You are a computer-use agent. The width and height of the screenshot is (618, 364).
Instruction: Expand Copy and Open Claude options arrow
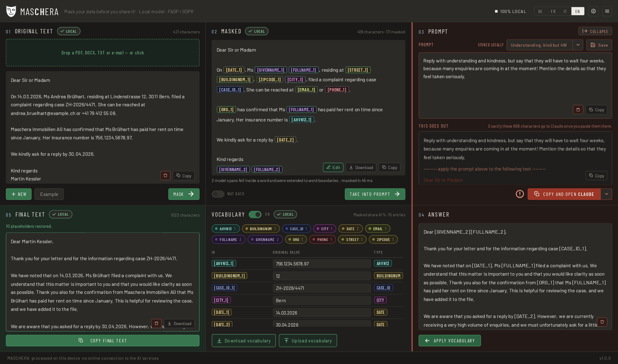607,194
